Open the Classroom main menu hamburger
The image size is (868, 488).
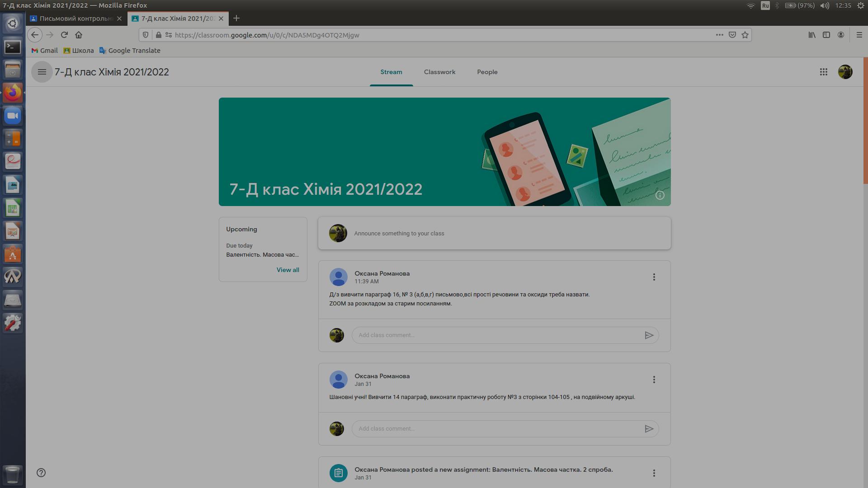tap(42, 72)
